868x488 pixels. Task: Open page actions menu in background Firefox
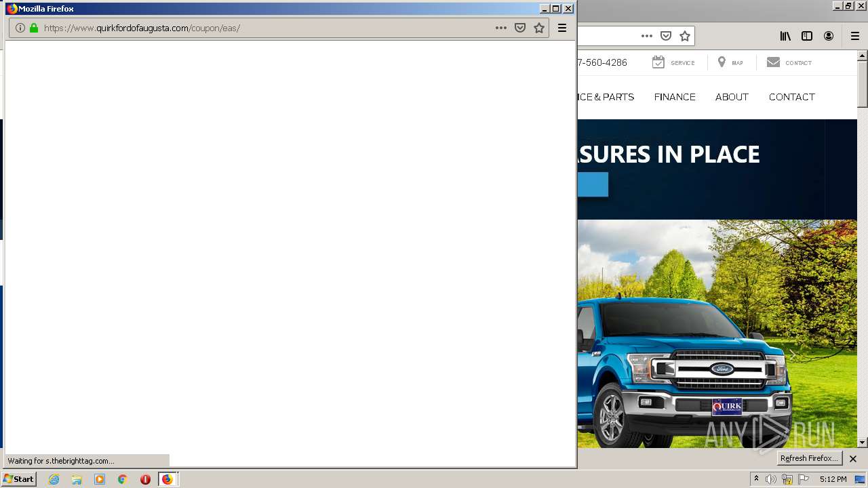click(647, 36)
